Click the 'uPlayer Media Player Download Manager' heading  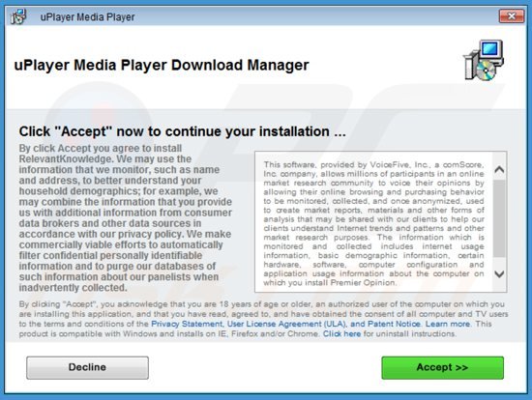point(162,65)
